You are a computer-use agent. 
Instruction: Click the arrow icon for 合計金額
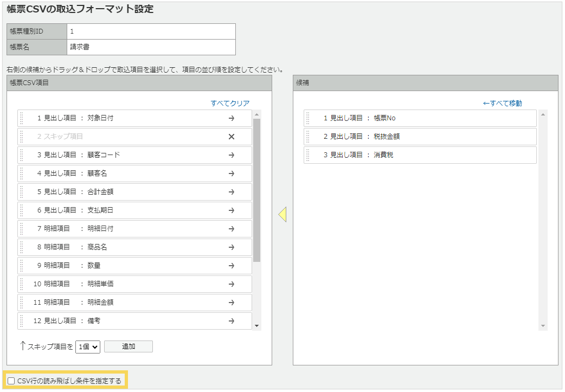coord(232,192)
